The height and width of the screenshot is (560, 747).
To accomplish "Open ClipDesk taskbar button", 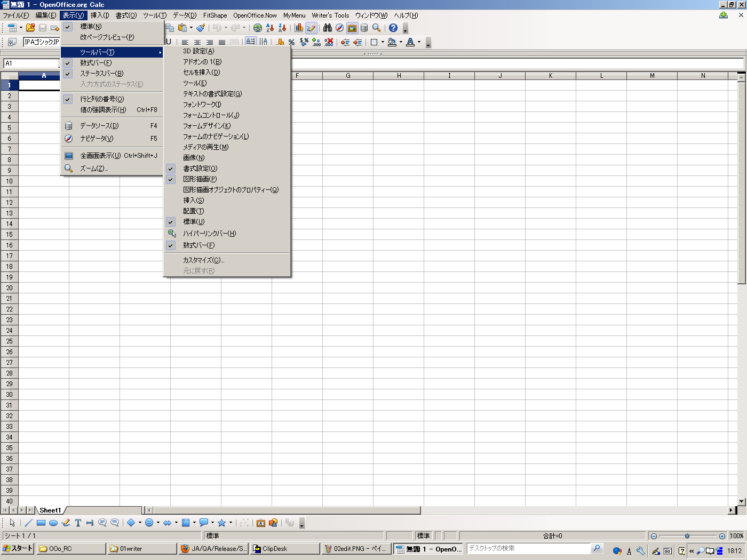I will tap(284, 548).
